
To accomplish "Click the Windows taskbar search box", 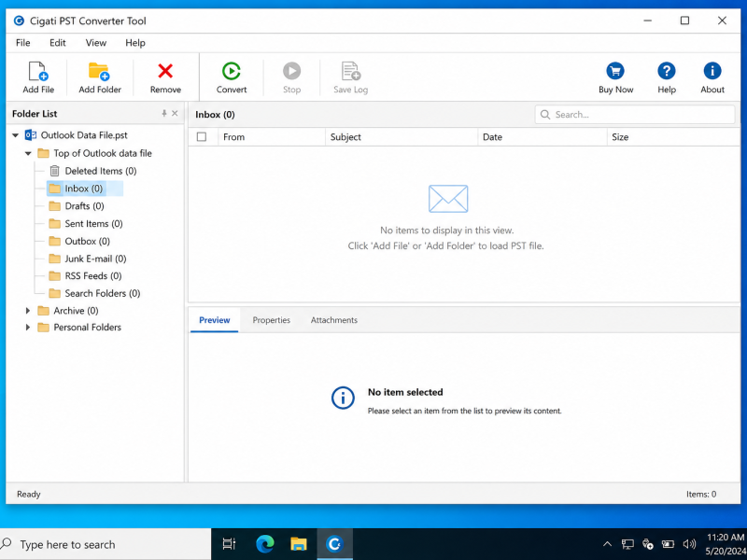I will tap(106, 544).
